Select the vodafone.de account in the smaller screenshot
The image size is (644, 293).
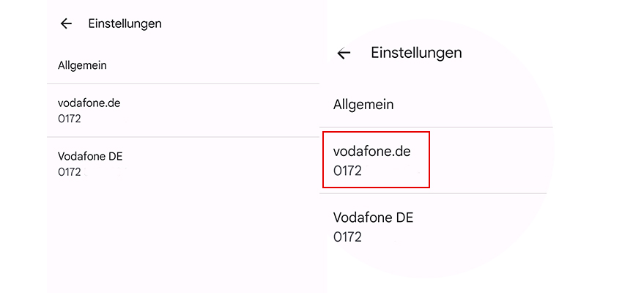click(x=89, y=103)
